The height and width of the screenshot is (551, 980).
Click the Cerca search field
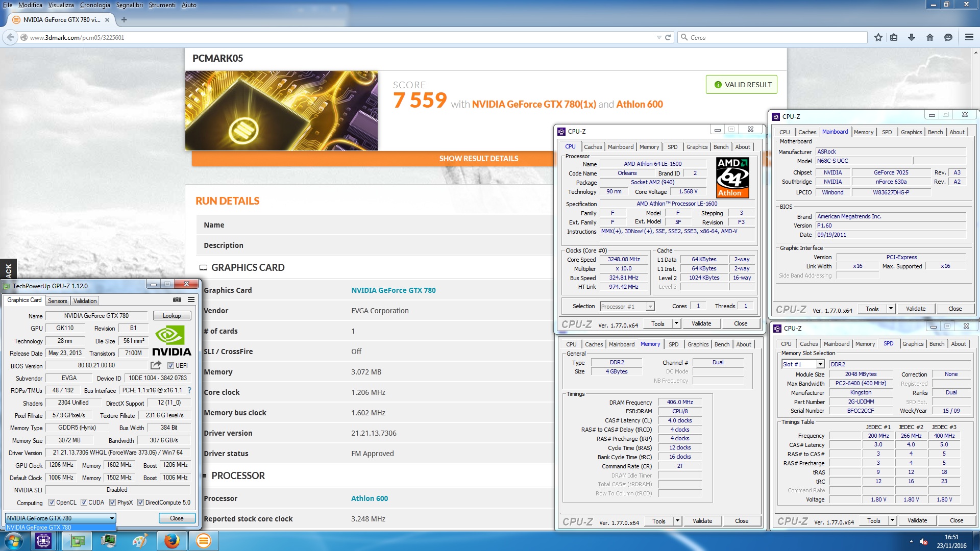[x=773, y=37]
